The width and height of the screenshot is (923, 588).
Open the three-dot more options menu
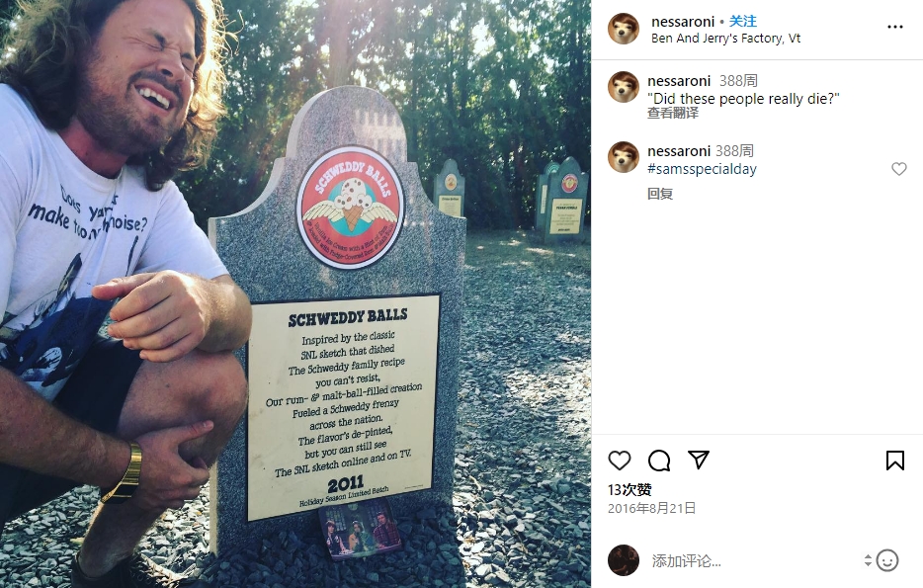pos(894,27)
